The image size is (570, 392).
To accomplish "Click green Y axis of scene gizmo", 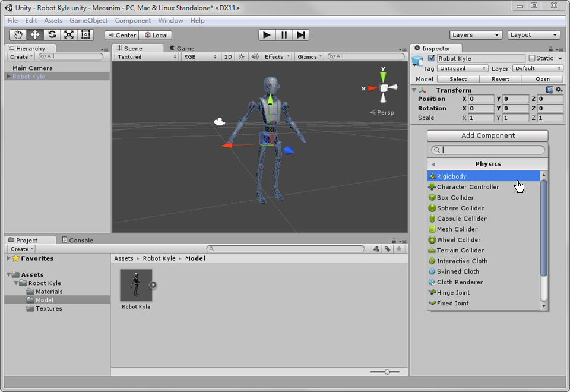I will pyautogui.click(x=383, y=77).
